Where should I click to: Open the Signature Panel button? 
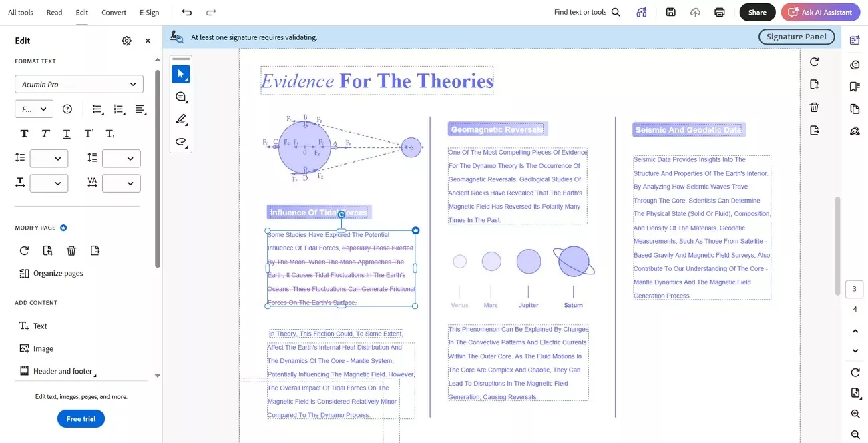(797, 37)
